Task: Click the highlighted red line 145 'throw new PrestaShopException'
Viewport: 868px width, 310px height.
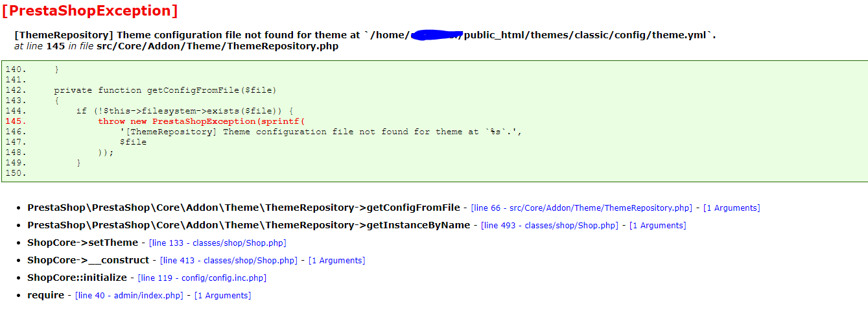Action: (201, 121)
